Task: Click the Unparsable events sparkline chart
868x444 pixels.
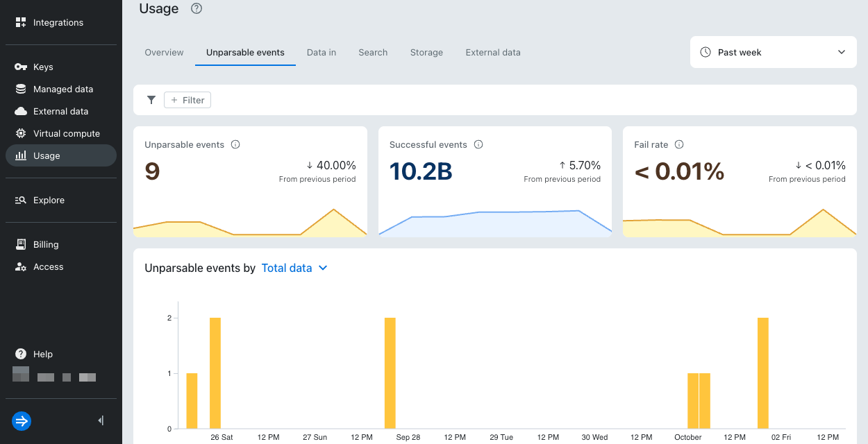Action: click(250, 222)
